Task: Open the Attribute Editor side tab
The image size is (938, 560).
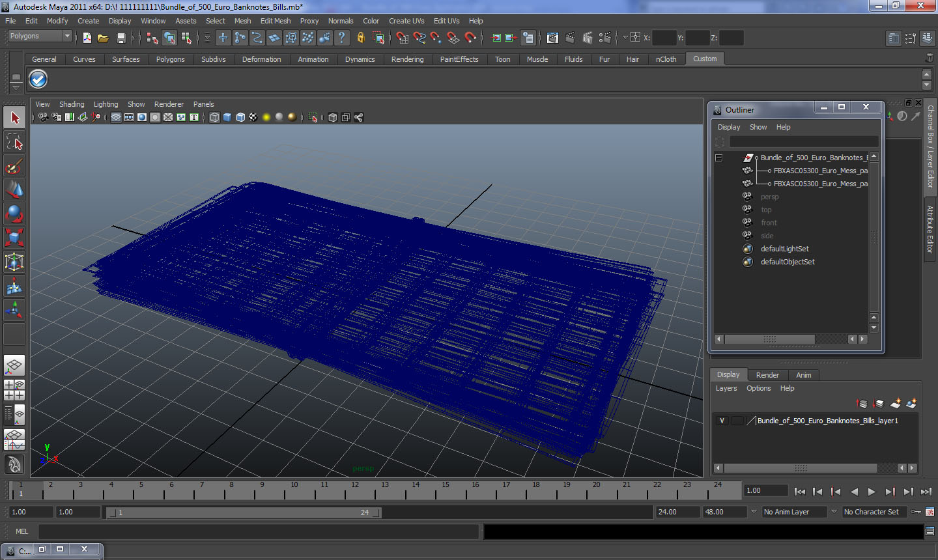Action: (930, 229)
